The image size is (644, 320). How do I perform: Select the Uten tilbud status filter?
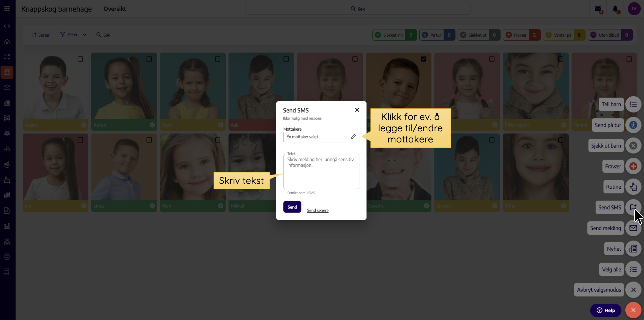pos(610,35)
